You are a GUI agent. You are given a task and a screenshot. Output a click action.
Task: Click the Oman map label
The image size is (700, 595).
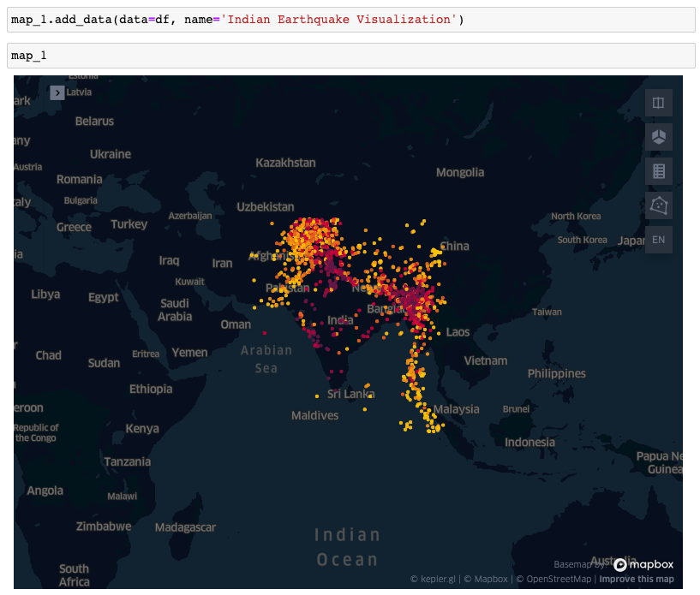pos(236,324)
